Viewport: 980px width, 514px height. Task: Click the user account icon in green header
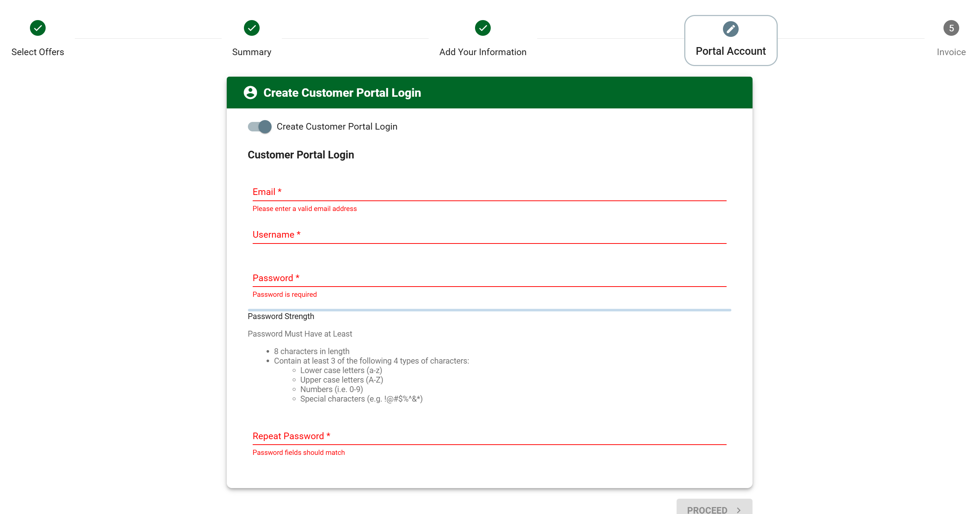250,92
